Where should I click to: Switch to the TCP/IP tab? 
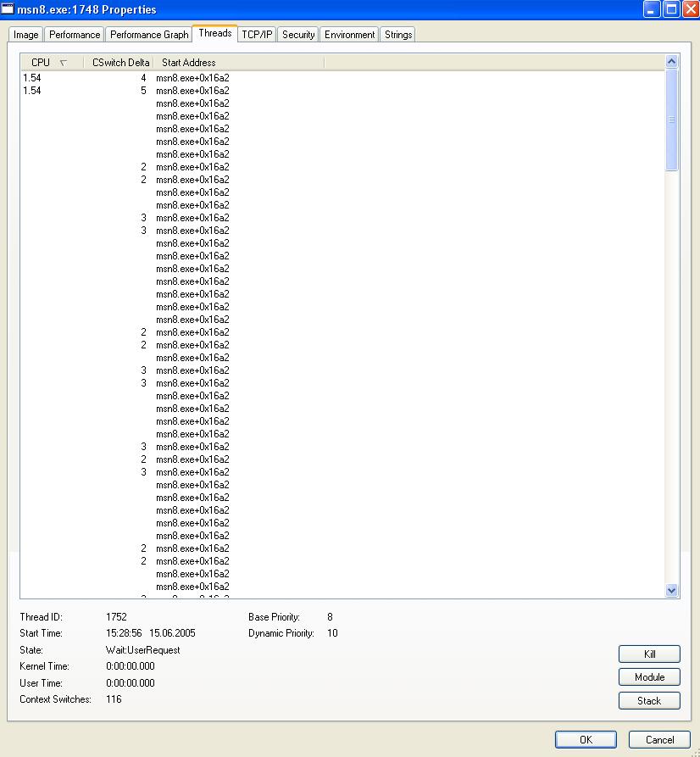pos(257,35)
